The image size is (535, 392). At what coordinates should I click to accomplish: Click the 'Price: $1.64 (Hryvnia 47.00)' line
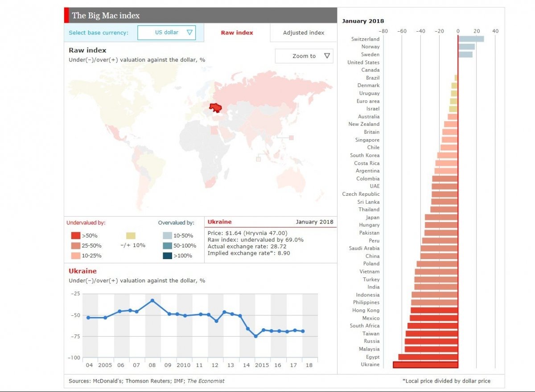[x=247, y=233]
